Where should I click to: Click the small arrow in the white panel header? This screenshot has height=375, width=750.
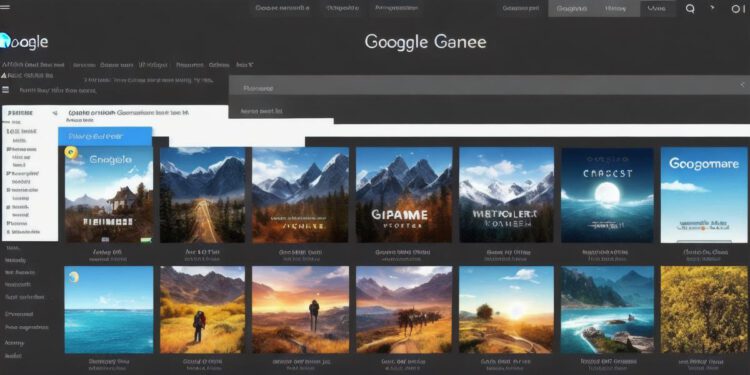[x=55, y=113]
